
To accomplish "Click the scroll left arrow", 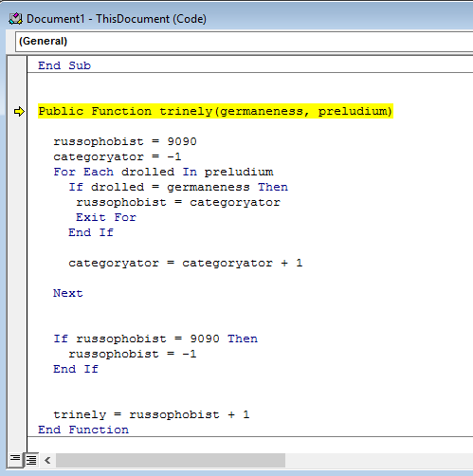I will pyautogui.click(x=47, y=460).
